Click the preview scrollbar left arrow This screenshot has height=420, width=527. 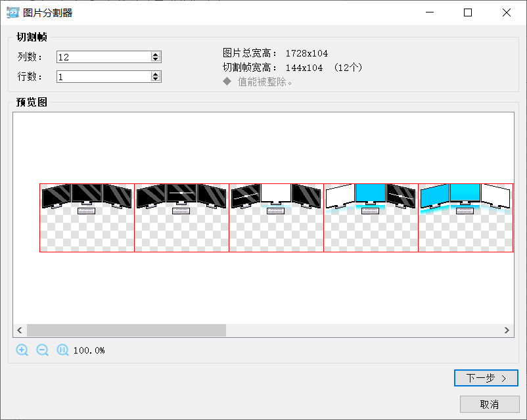[20, 331]
